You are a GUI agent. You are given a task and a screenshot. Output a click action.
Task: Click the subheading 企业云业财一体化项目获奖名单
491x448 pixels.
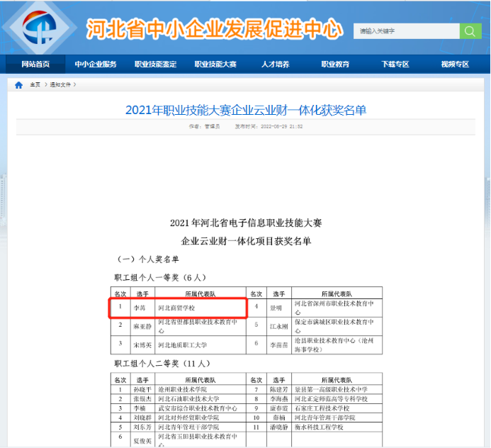[246, 241]
